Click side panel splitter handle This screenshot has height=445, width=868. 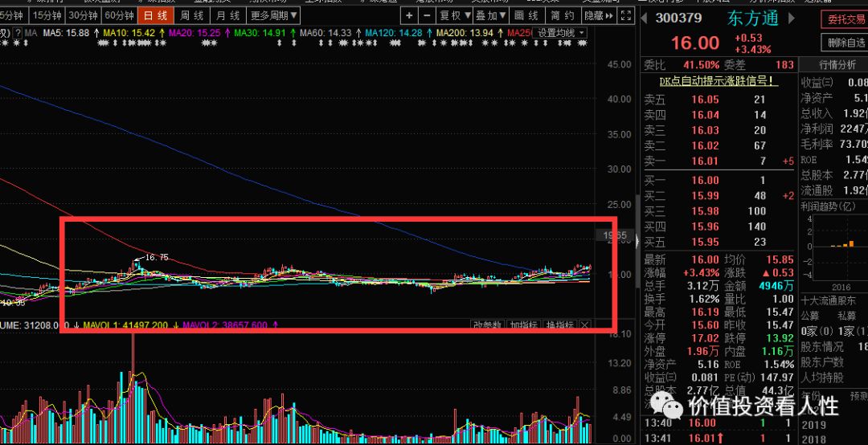pos(637,241)
